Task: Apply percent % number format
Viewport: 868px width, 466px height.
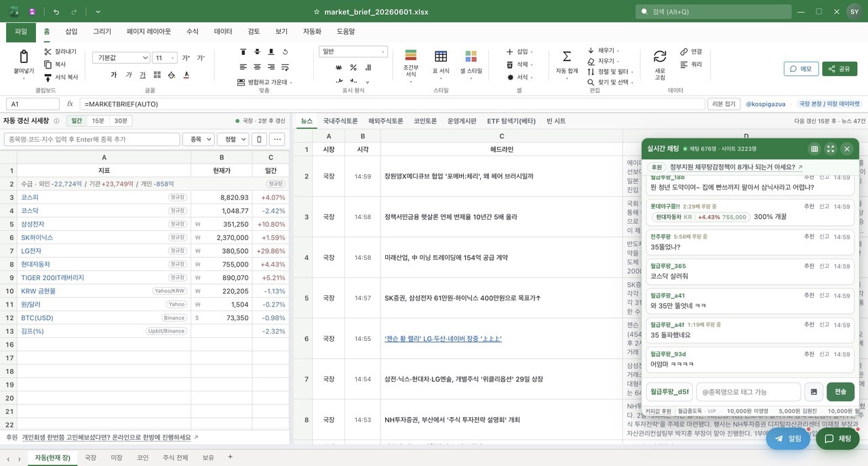Action: [353, 67]
